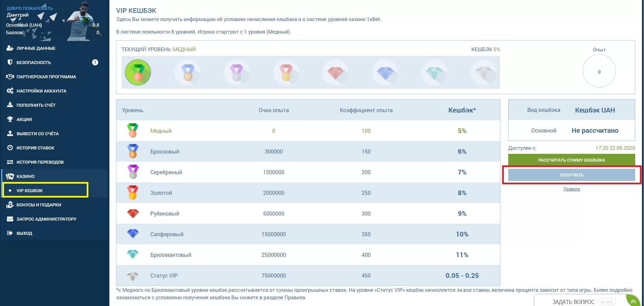Open the Правила link
Image resolution: width=644 pixels, height=306 pixels.
point(572,189)
